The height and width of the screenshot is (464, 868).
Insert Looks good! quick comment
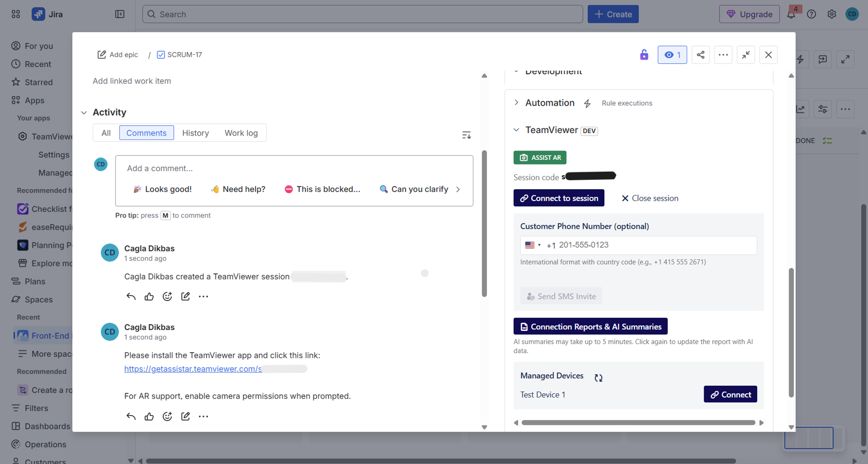[162, 189]
